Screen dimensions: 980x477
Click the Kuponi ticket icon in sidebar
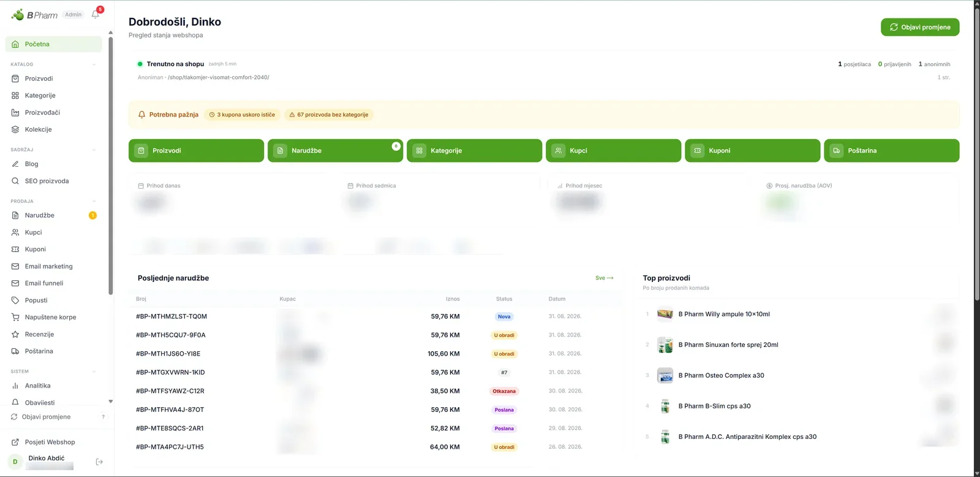15,250
